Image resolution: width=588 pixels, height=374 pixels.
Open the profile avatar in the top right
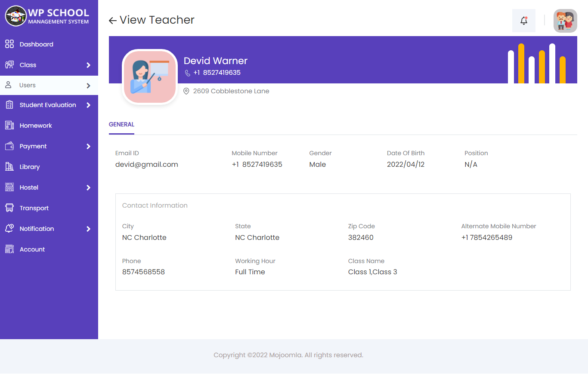tap(565, 20)
